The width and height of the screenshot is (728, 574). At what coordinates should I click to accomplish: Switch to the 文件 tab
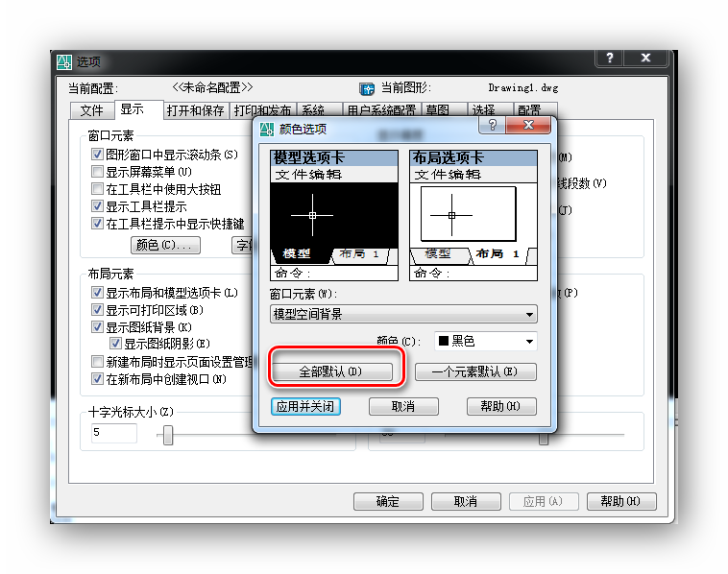(91, 110)
